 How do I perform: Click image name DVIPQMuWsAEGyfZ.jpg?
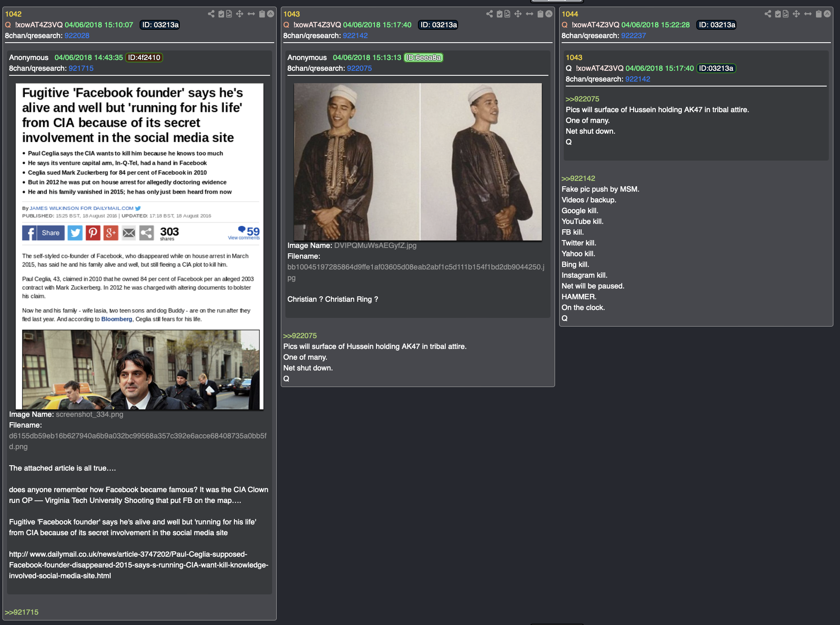[375, 245]
